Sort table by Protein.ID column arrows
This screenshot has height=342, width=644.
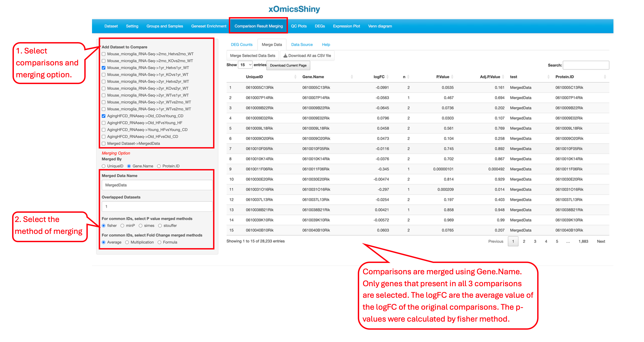(605, 77)
